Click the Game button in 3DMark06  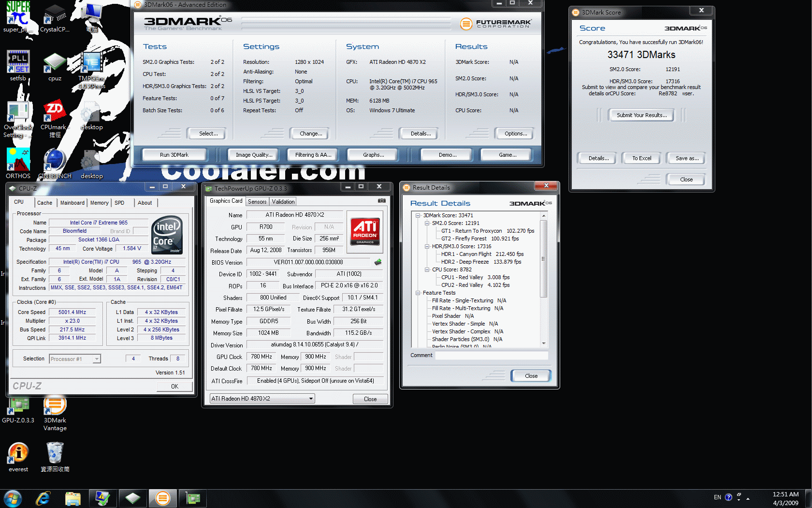click(507, 155)
